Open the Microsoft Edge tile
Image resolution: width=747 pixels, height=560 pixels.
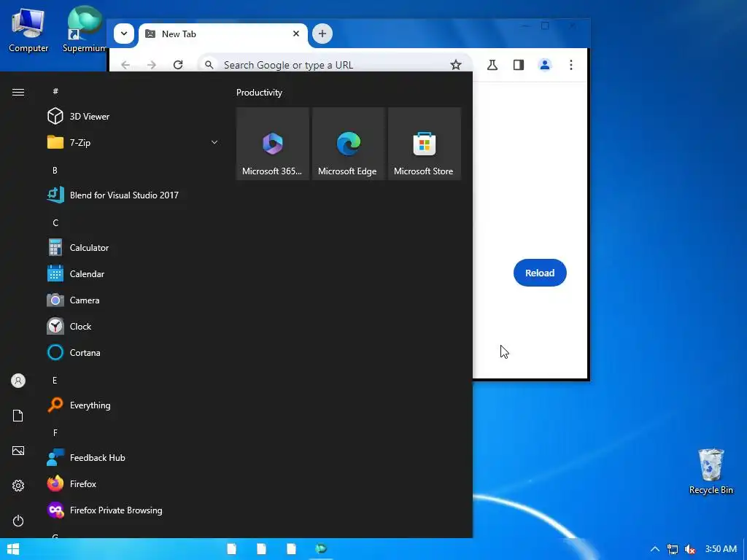(348, 144)
